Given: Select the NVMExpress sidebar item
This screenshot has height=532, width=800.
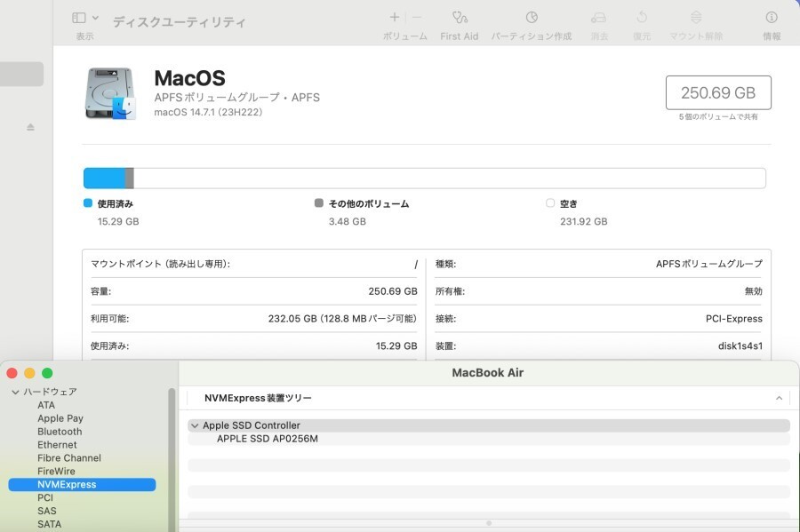Looking at the screenshot, I should coord(67,485).
